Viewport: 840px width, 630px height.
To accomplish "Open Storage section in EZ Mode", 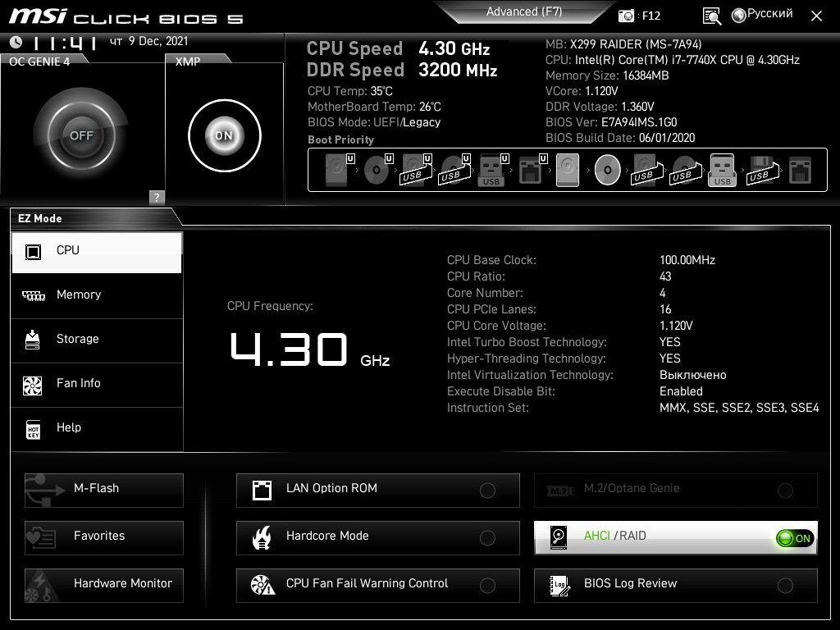I will click(97, 340).
